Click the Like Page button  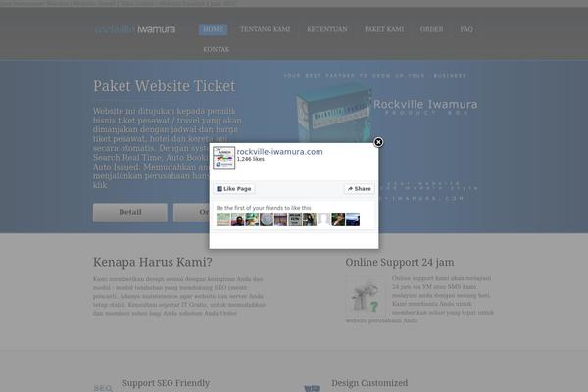point(234,189)
